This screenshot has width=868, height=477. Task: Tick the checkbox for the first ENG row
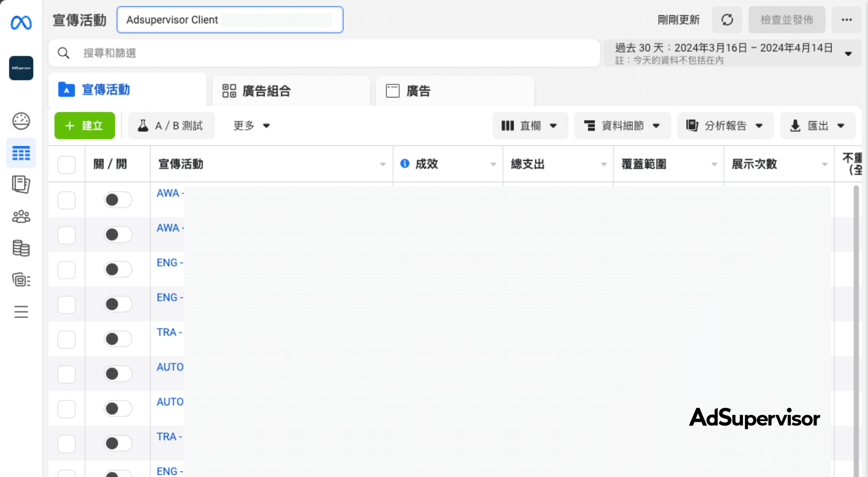tap(67, 269)
